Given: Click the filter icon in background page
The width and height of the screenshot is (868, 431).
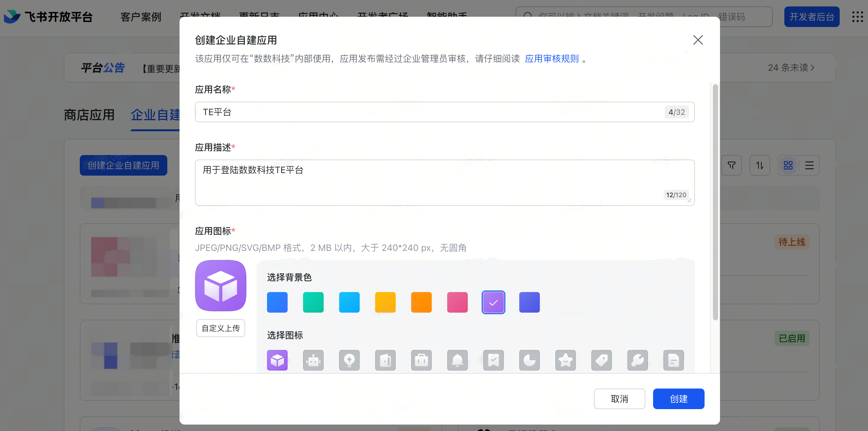Looking at the screenshot, I should point(731,165).
